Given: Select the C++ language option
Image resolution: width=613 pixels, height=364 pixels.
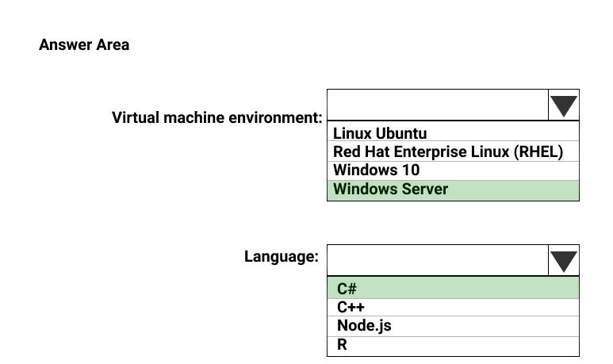Looking at the screenshot, I should [453, 308].
